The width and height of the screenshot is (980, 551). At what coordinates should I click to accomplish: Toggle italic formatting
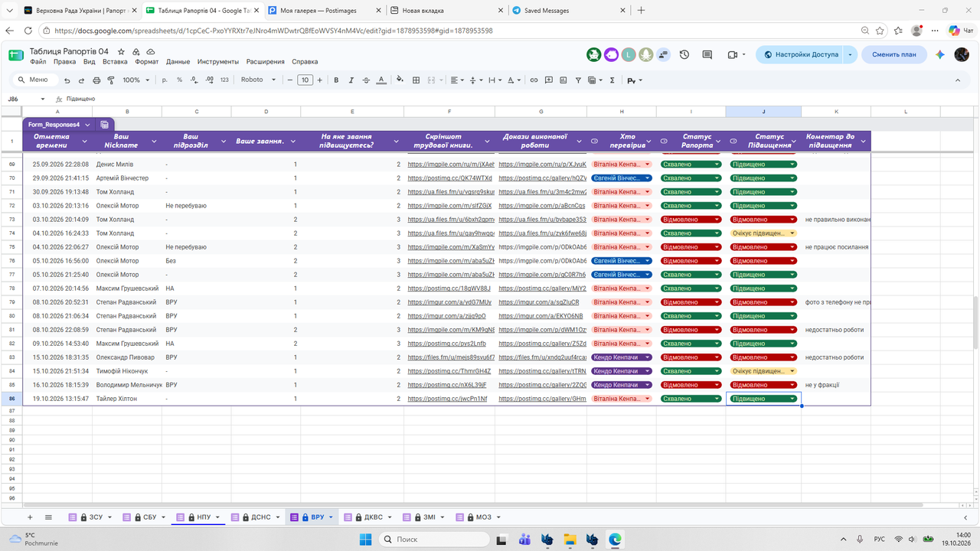(350, 80)
